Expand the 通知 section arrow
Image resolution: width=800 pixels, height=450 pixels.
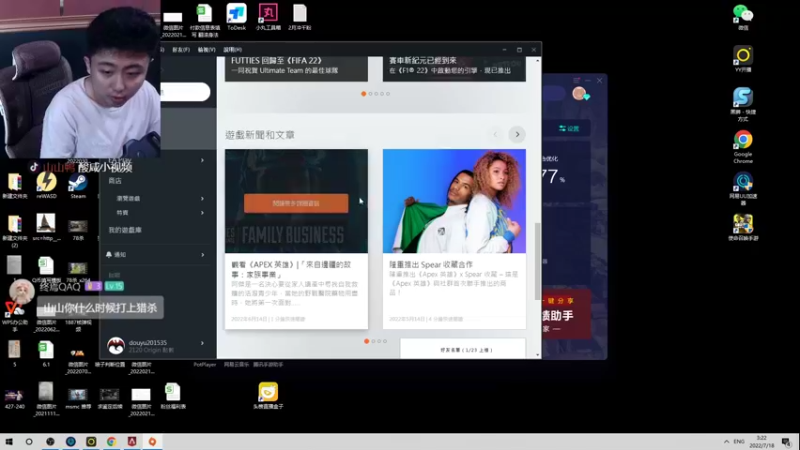pos(203,255)
